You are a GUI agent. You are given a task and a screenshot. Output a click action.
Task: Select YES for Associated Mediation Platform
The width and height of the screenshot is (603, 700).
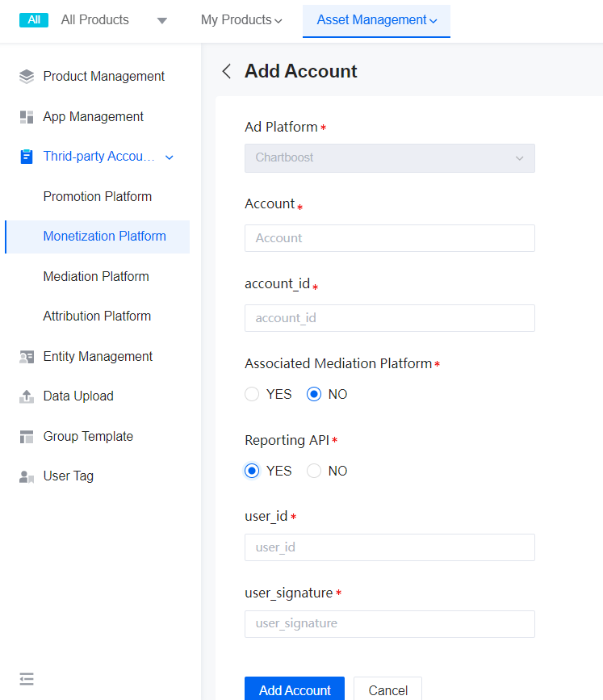(251, 394)
